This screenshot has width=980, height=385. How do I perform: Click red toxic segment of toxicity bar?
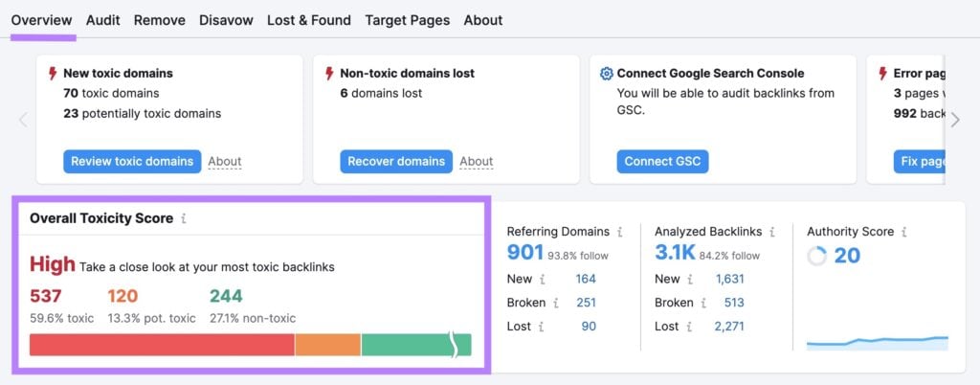162,345
